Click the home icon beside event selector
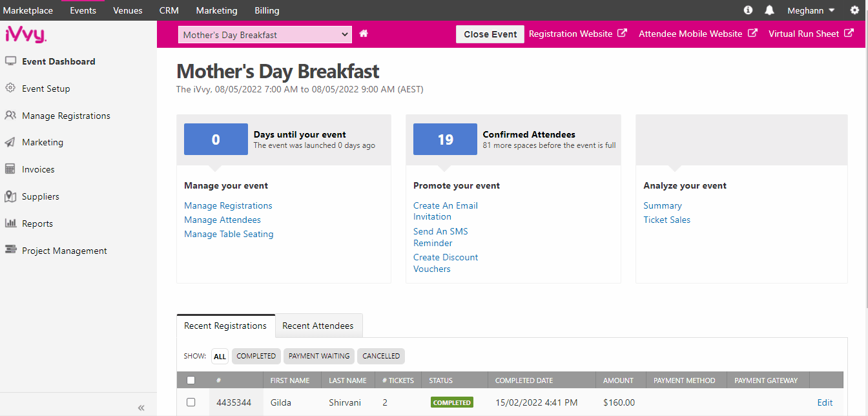Image resolution: width=868 pixels, height=416 pixels. 364,34
